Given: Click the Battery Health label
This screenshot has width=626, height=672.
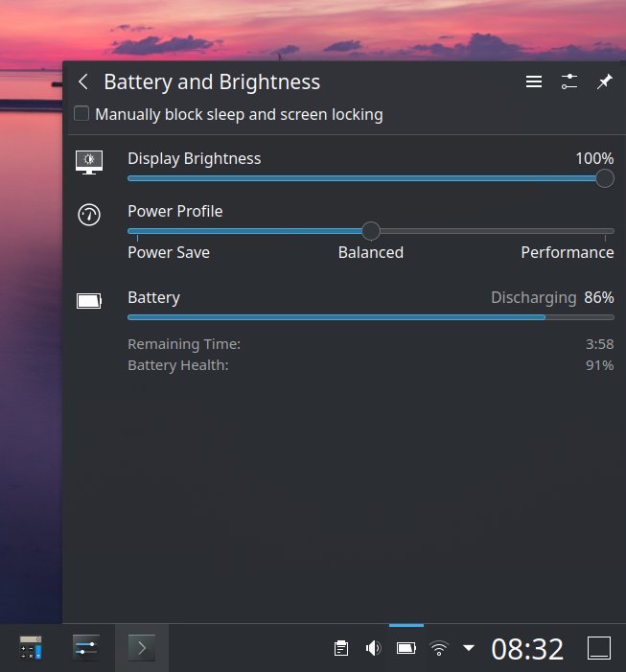Looking at the screenshot, I should point(178,365).
